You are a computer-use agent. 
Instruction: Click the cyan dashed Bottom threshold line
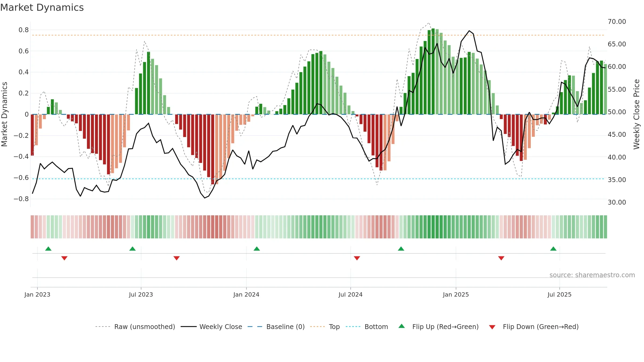(318, 179)
